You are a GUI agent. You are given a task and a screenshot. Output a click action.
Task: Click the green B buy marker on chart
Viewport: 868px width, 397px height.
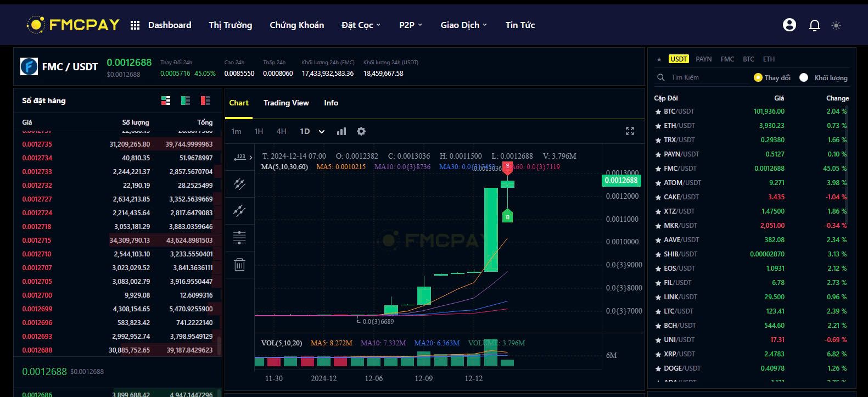pyautogui.click(x=507, y=216)
